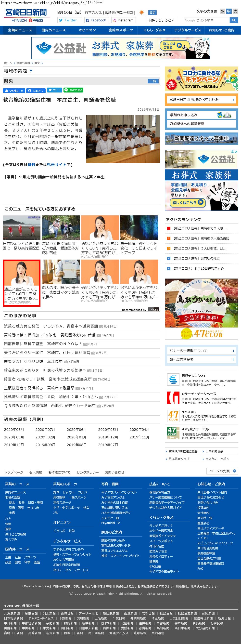Select the くらし・グルメ navigation tab
This screenshot has width=241, height=644.
(154, 30)
